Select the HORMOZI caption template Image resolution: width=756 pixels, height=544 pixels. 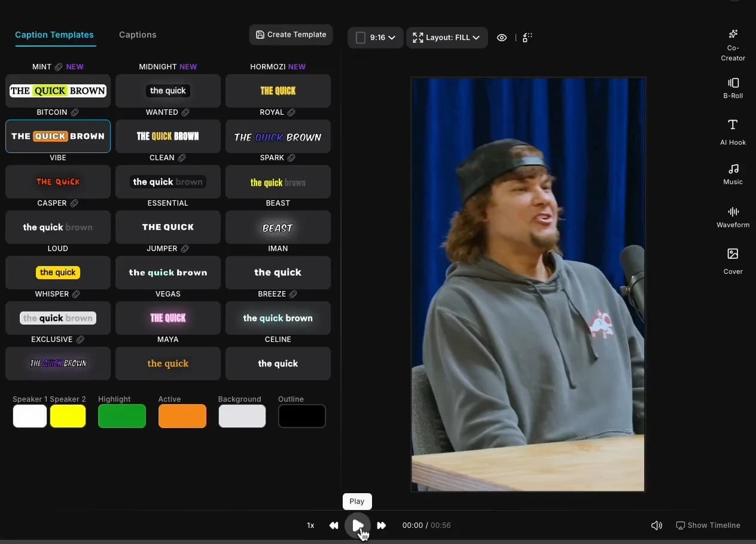click(278, 90)
